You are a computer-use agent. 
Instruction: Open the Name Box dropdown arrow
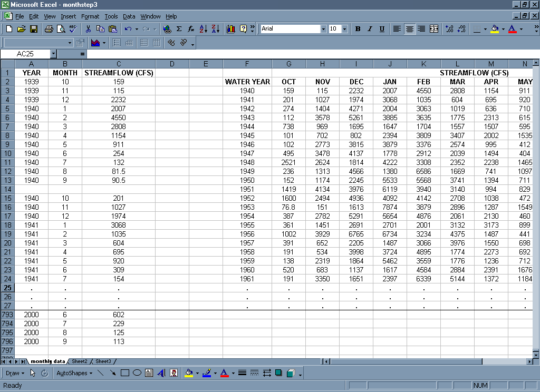tap(53, 54)
